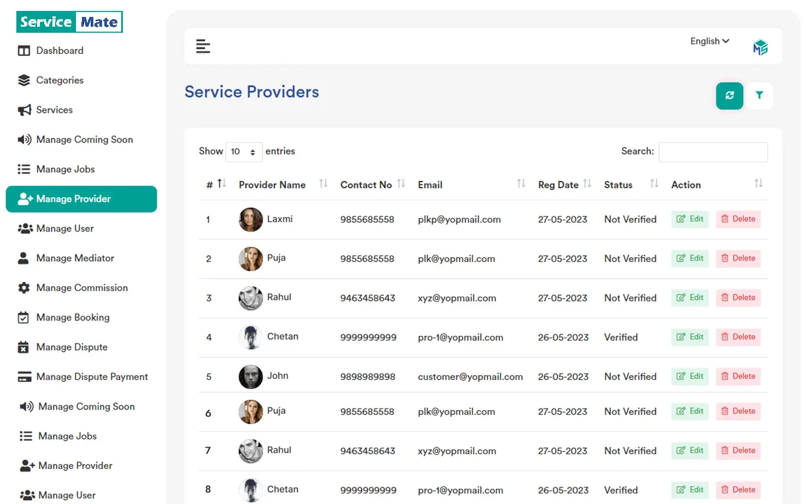Click inside the Search field
Viewport: 812px width, 504px height.
click(713, 152)
